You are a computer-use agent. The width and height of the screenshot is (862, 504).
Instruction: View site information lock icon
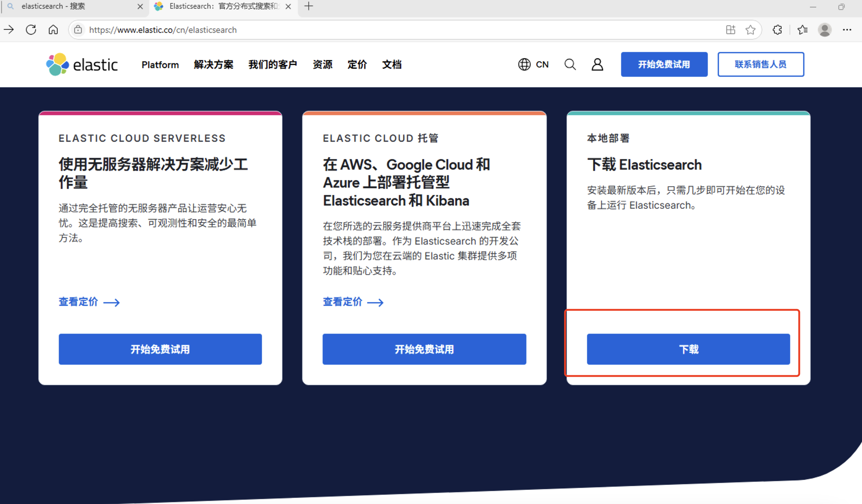click(78, 30)
